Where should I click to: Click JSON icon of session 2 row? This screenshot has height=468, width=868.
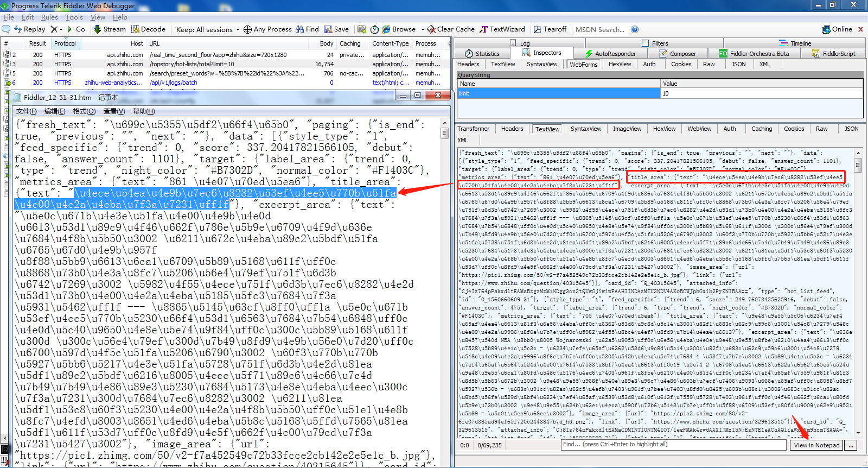click(x=7, y=55)
